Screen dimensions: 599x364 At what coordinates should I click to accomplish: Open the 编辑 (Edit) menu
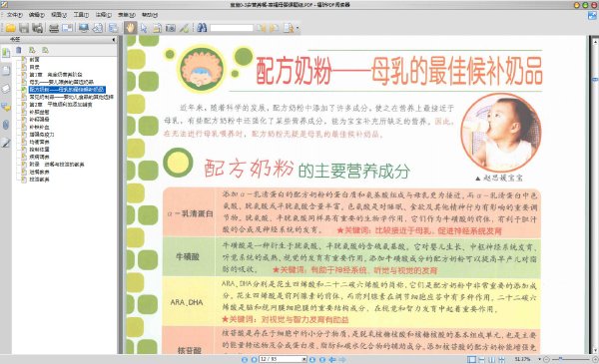coord(37,15)
